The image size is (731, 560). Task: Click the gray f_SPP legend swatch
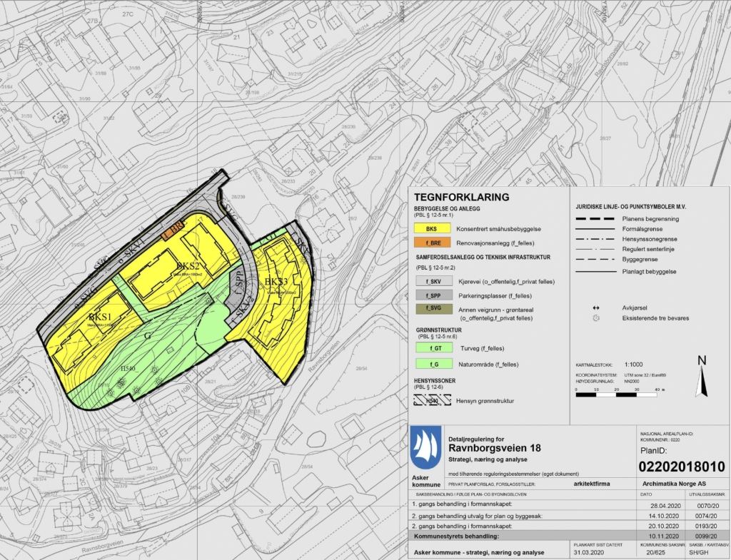click(431, 294)
